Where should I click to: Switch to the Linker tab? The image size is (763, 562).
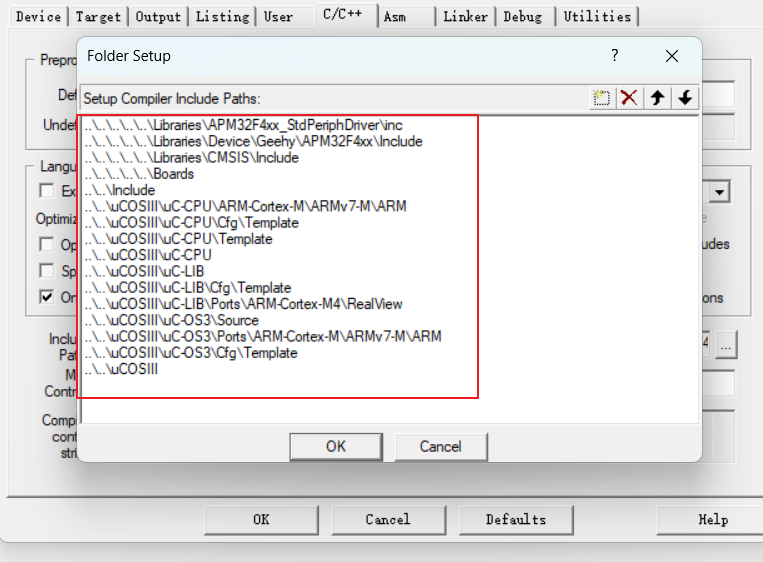(x=466, y=17)
